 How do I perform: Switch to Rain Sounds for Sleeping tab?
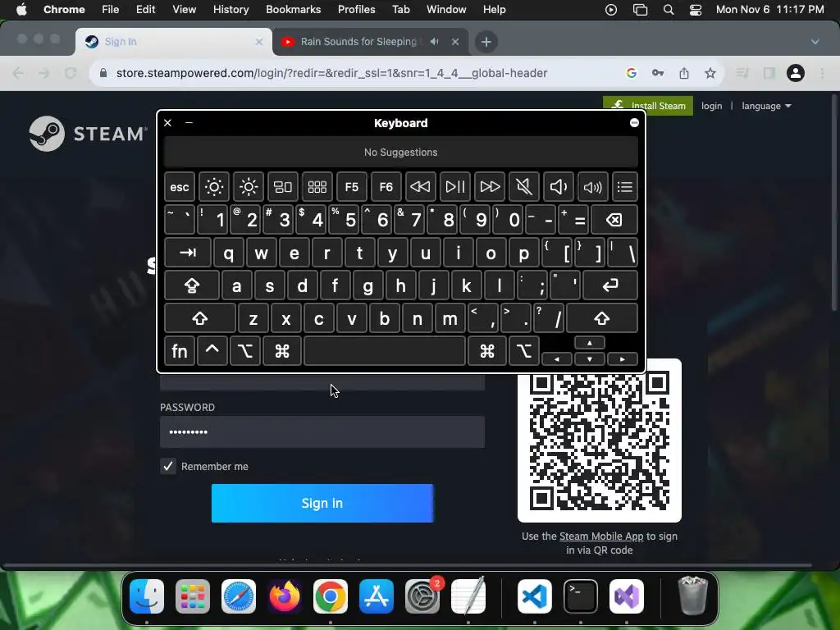pyautogui.click(x=371, y=41)
